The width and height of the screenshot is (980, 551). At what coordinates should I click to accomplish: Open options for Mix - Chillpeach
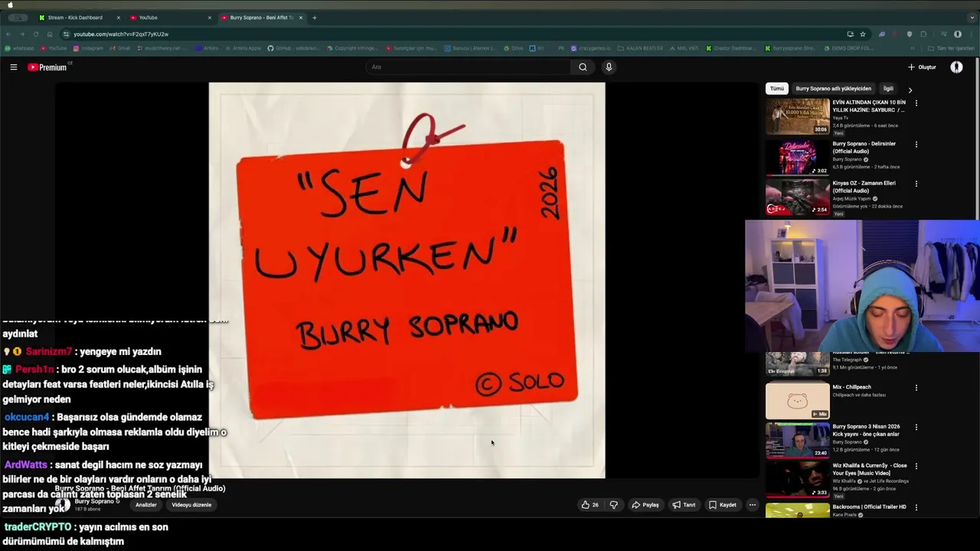point(916,388)
